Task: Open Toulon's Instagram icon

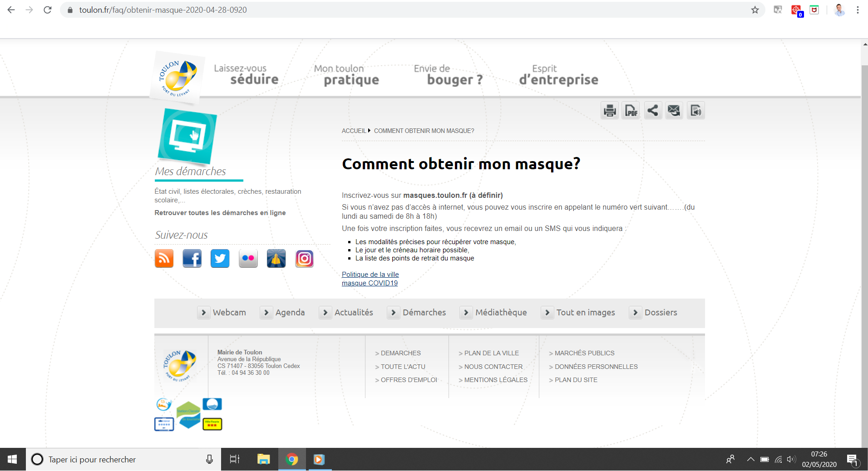Action: 305,259
